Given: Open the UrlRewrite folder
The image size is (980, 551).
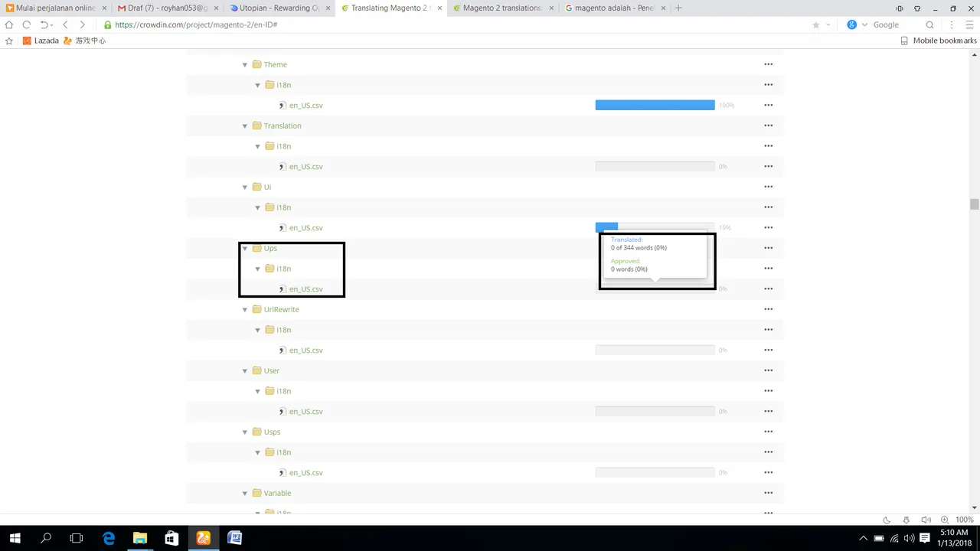Looking at the screenshot, I should pyautogui.click(x=281, y=309).
